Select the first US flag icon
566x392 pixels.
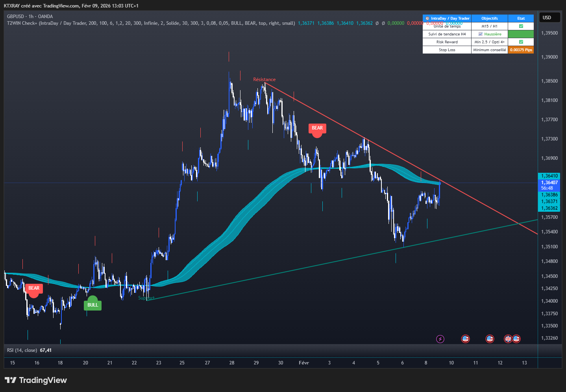[x=466, y=338]
